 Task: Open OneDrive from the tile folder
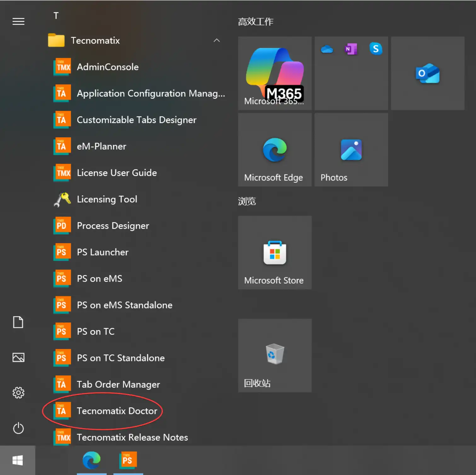pyautogui.click(x=327, y=49)
